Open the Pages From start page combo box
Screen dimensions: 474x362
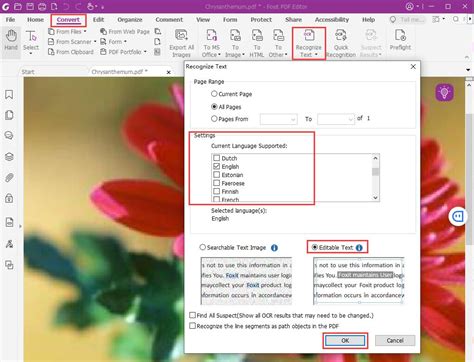click(x=278, y=119)
